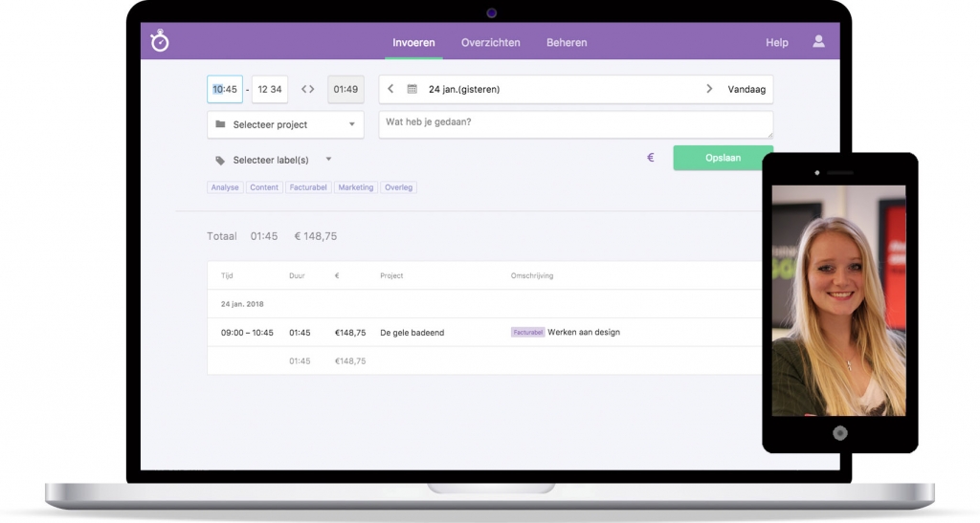Add the Content label chip
980x523 pixels.
tap(264, 187)
